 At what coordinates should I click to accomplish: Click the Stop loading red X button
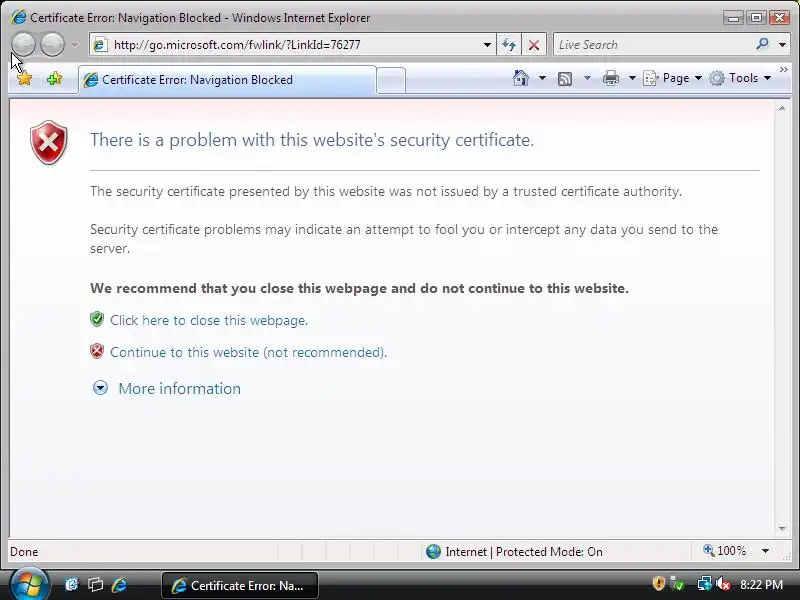534,45
